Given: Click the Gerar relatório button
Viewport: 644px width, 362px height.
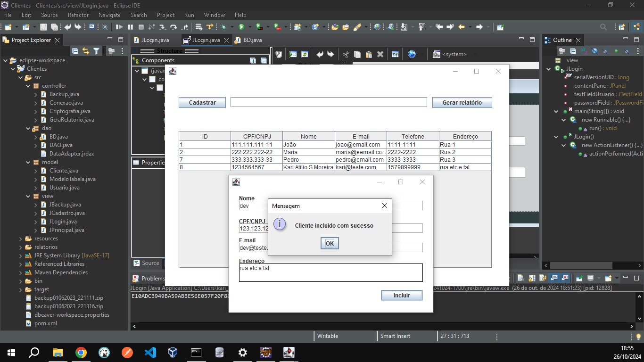Looking at the screenshot, I should tap(462, 102).
